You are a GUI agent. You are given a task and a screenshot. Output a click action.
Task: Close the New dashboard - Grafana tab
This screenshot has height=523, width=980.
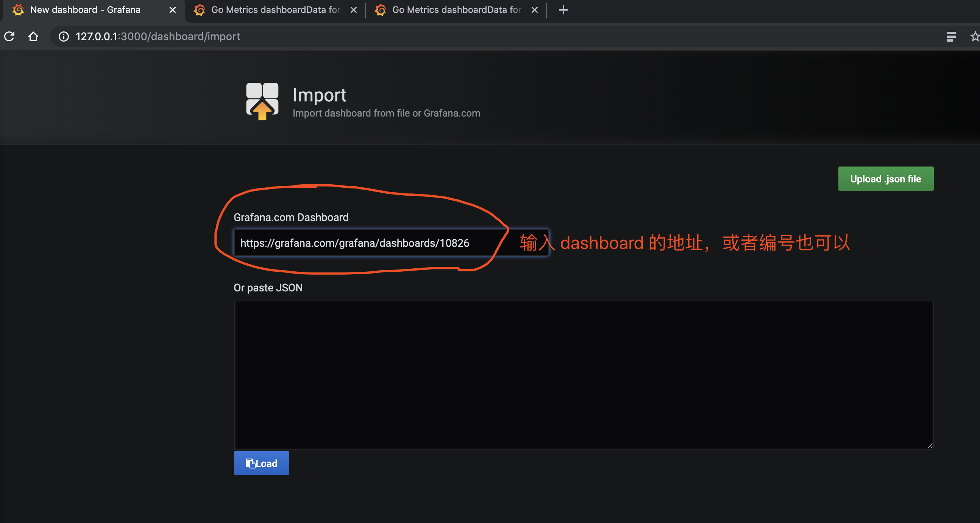tap(172, 10)
